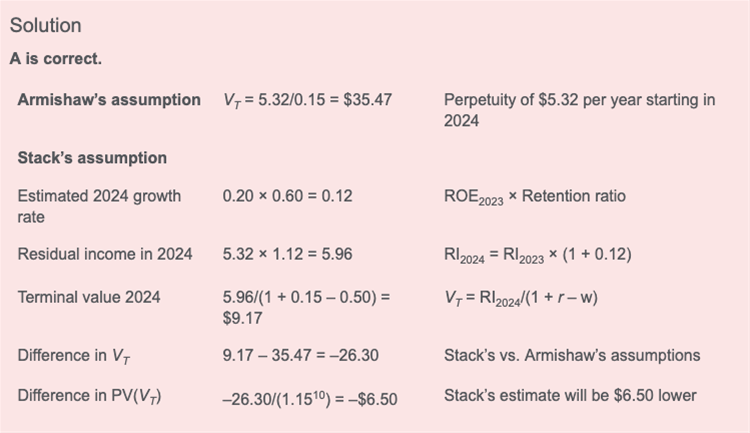750x433 pixels.
Task: Click Stack's estimate will be $6.50 lower
Action: click(570, 396)
